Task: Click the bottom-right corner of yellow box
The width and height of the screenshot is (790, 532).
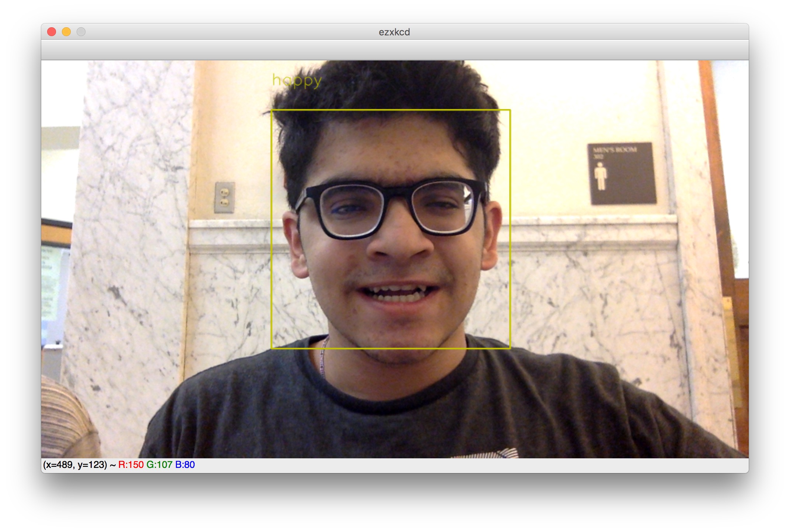Action: [x=510, y=347]
